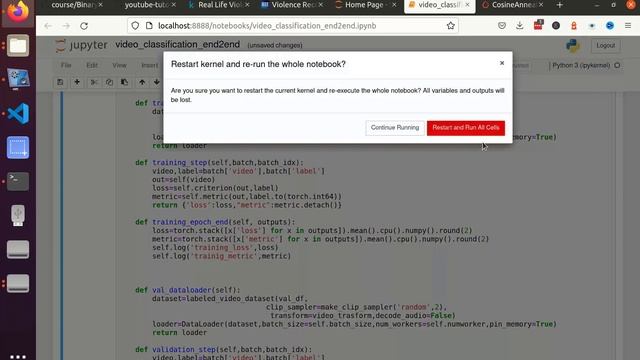Click the dialog title text
The width and height of the screenshot is (640, 360).
258,64
